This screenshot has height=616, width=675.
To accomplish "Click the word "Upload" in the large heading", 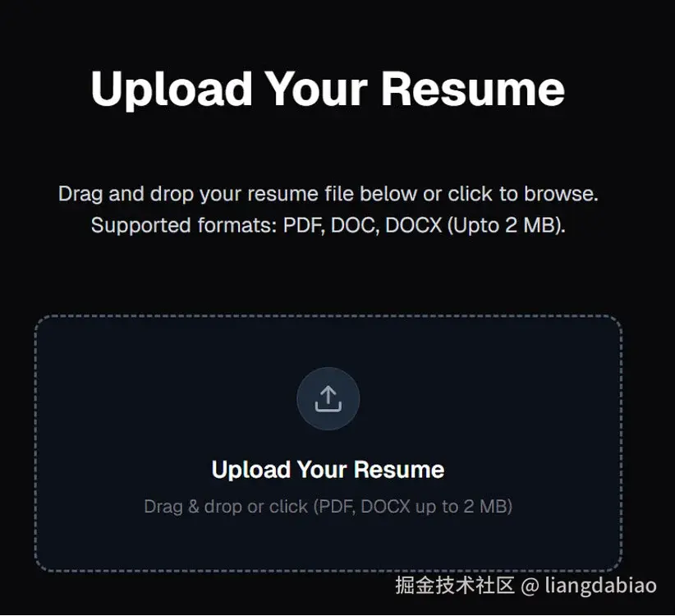I will [172, 89].
